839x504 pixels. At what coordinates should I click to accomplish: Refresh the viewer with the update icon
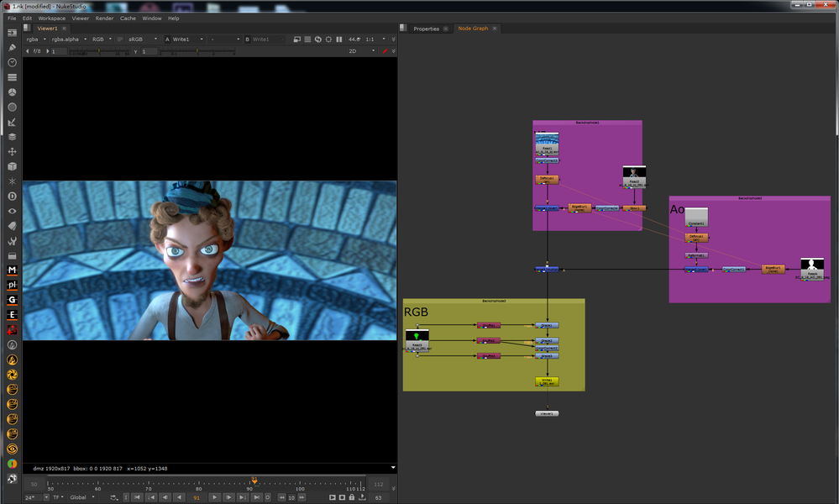point(317,39)
